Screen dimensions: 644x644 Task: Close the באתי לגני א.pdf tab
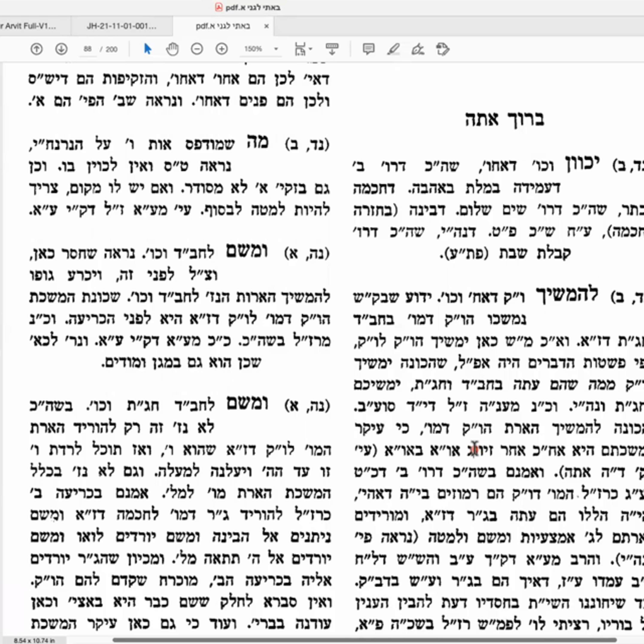266,26
